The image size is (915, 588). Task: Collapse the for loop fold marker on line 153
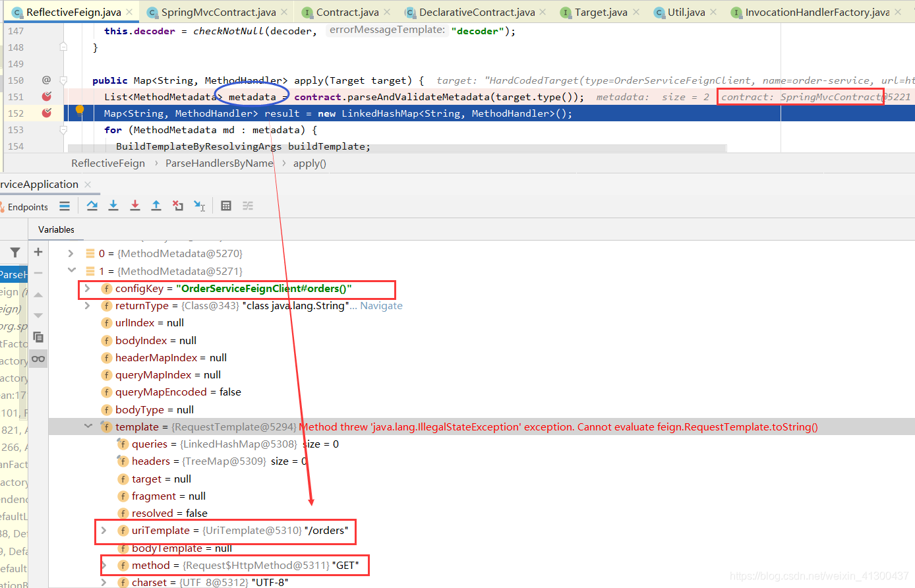point(64,130)
